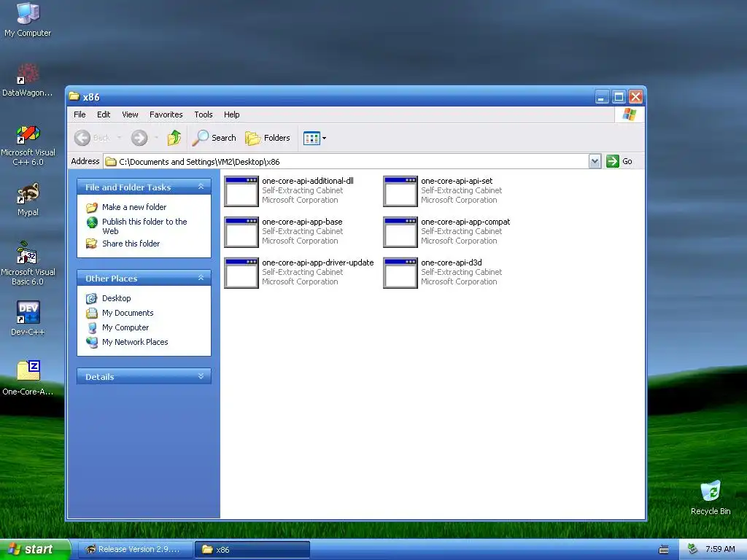Select Microsoft Visual C++ 6.0 desktop icon
The width and height of the screenshot is (747, 560).
coord(28,145)
